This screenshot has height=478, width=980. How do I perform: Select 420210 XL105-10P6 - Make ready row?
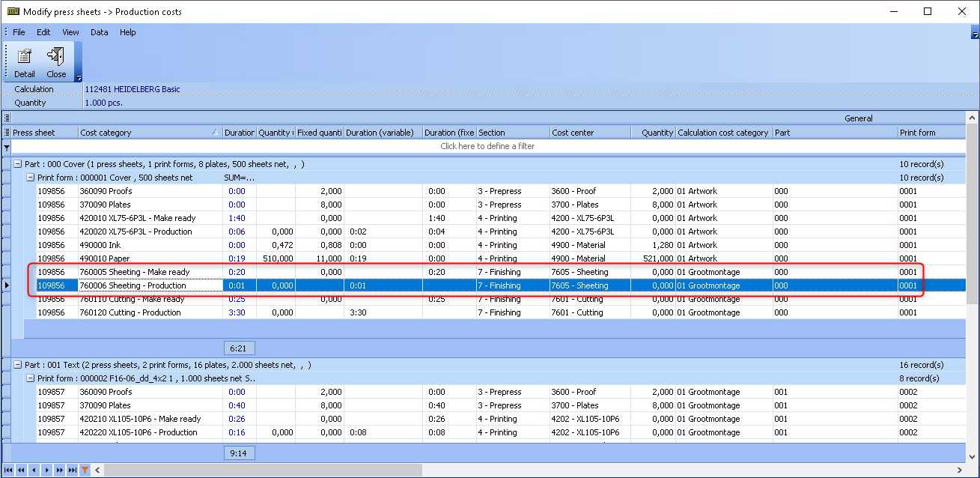(x=500, y=419)
